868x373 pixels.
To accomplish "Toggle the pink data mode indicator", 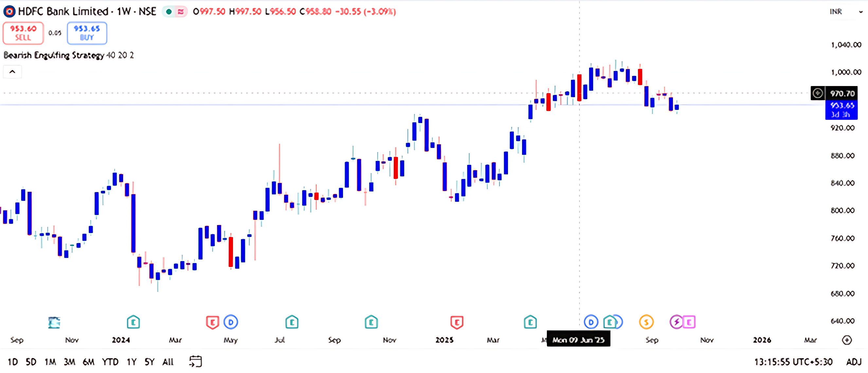I will tap(181, 12).
